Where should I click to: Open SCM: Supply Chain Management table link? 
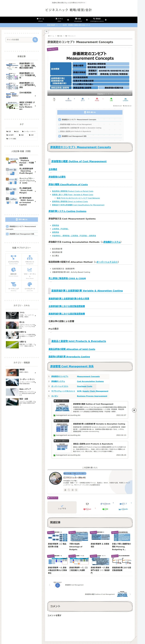[93, 391]
